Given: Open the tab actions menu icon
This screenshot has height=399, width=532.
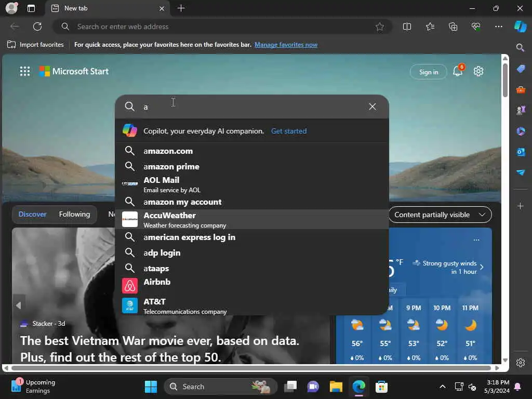Looking at the screenshot, I should pyautogui.click(x=31, y=8).
